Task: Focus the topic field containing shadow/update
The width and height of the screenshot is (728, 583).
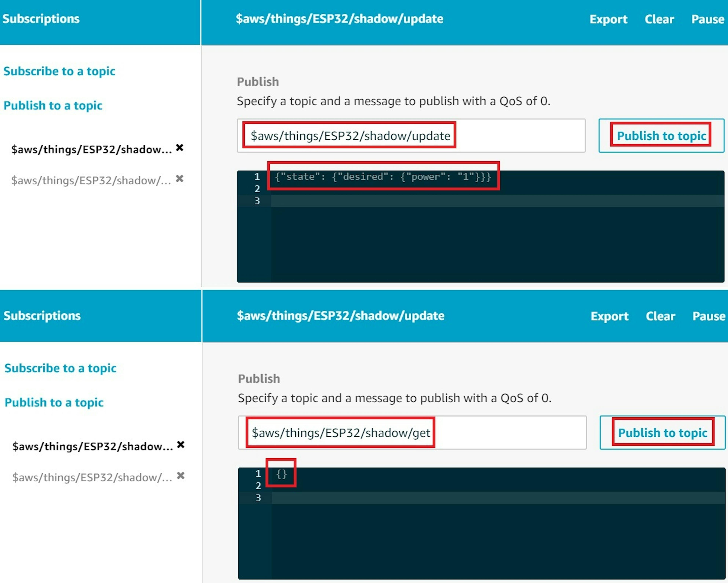Action: pyautogui.click(x=411, y=136)
